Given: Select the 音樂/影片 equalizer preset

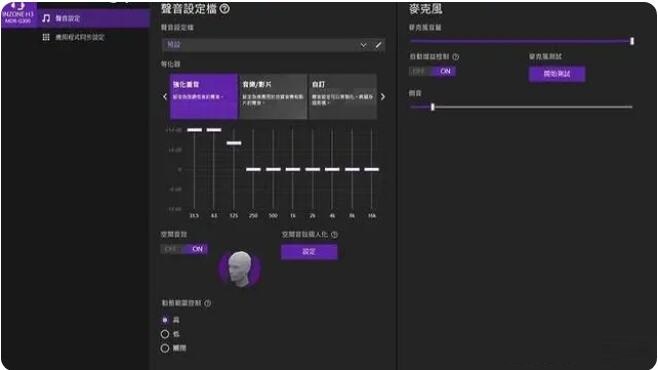Looking at the screenshot, I should [273, 96].
